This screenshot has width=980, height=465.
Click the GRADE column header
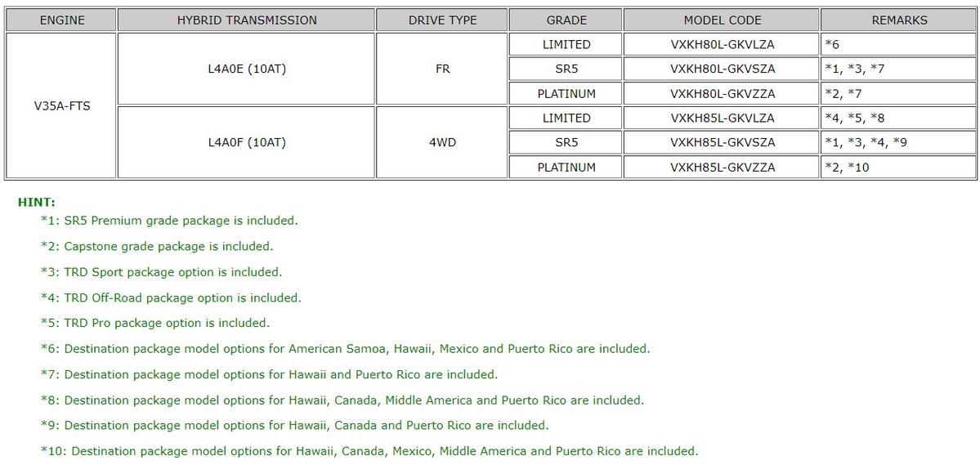pyautogui.click(x=566, y=20)
